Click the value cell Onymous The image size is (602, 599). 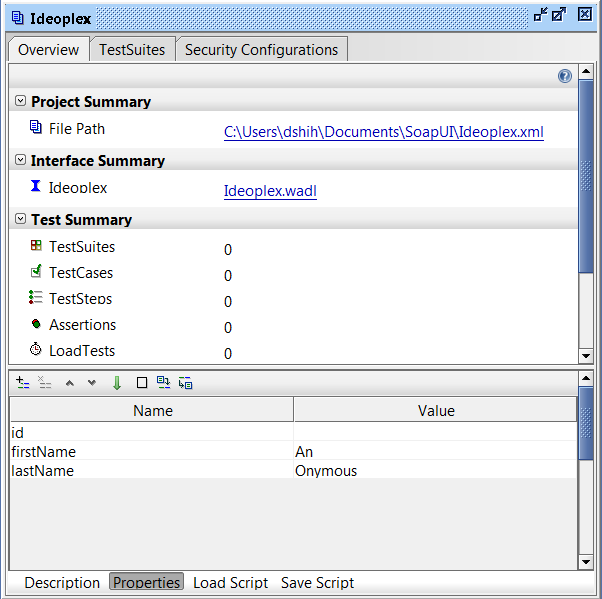point(435,470)
